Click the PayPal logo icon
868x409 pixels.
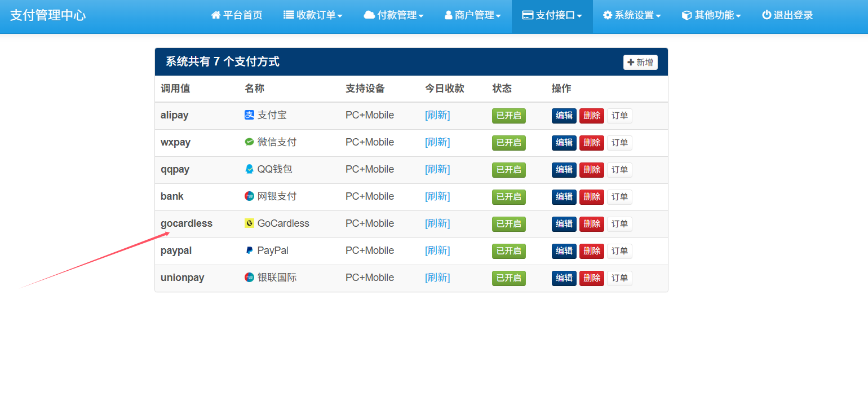coord(249,250)
